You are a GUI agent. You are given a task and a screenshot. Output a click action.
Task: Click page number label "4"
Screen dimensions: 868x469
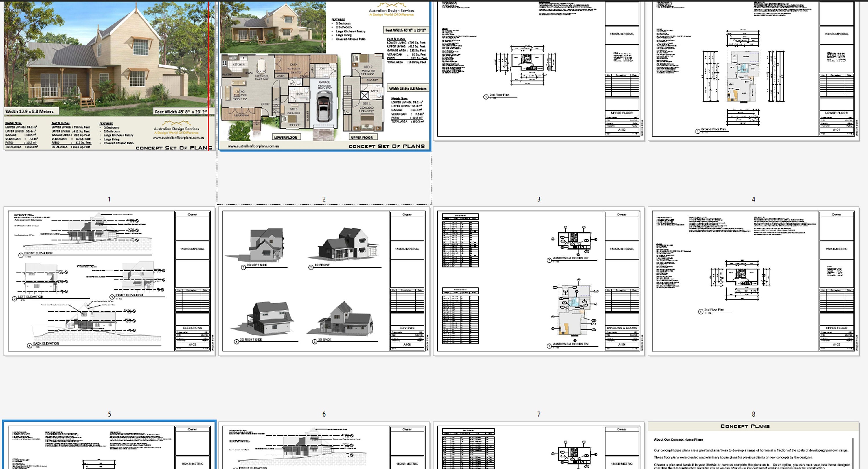click(753, 199)
